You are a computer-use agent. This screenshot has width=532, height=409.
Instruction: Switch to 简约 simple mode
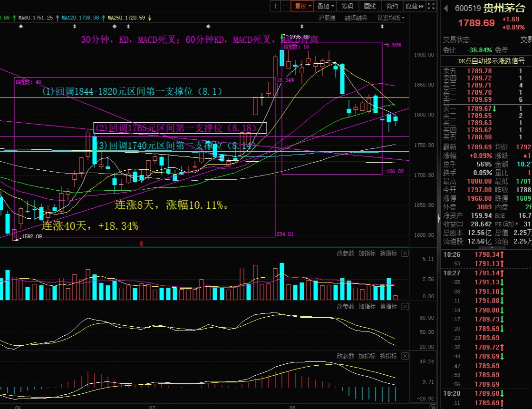392,6
